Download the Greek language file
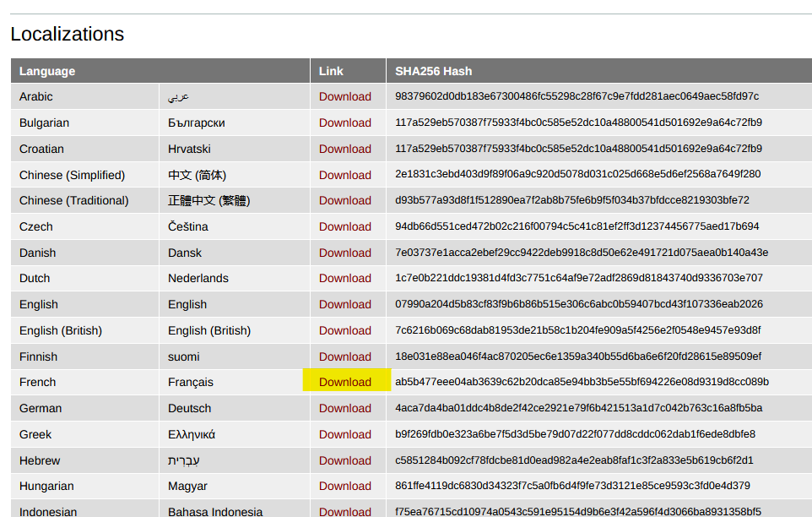 click(344, 434)
